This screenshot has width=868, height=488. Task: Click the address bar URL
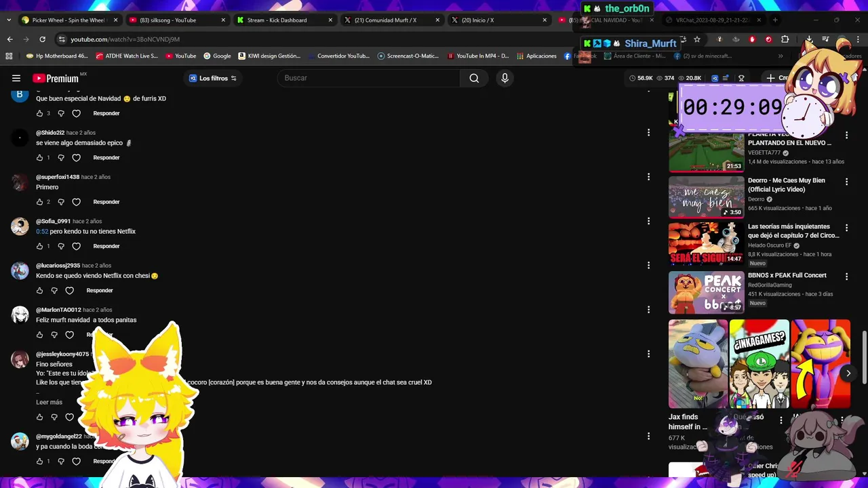tap(125, 39)
